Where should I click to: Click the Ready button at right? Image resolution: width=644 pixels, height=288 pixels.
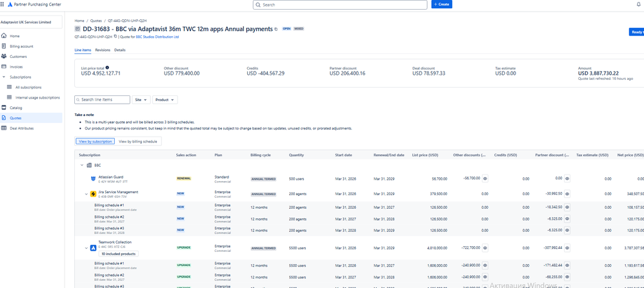coord(637,32)
